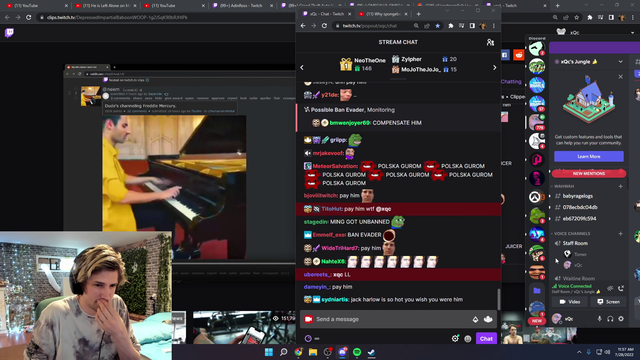Image resolution: width=640 pixels, height=360 pixels.
Task: Click Facebook share icon on clip page
Action: coord(504,55)
